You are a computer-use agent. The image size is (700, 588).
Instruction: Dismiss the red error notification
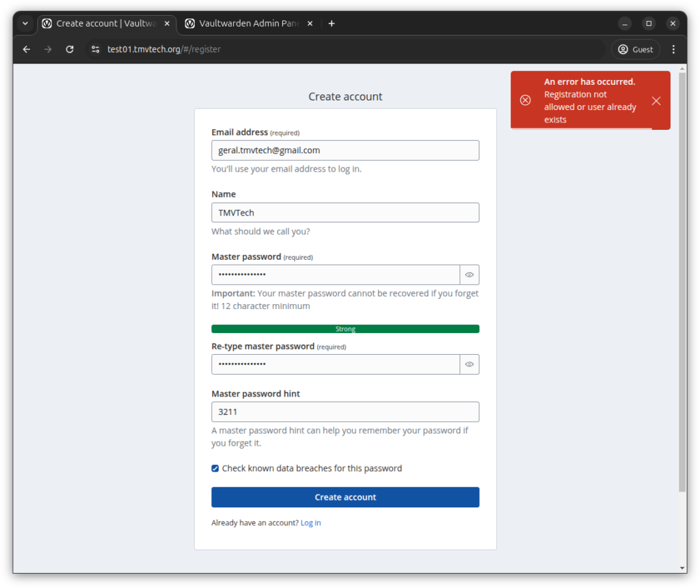[x=656, y=101]
